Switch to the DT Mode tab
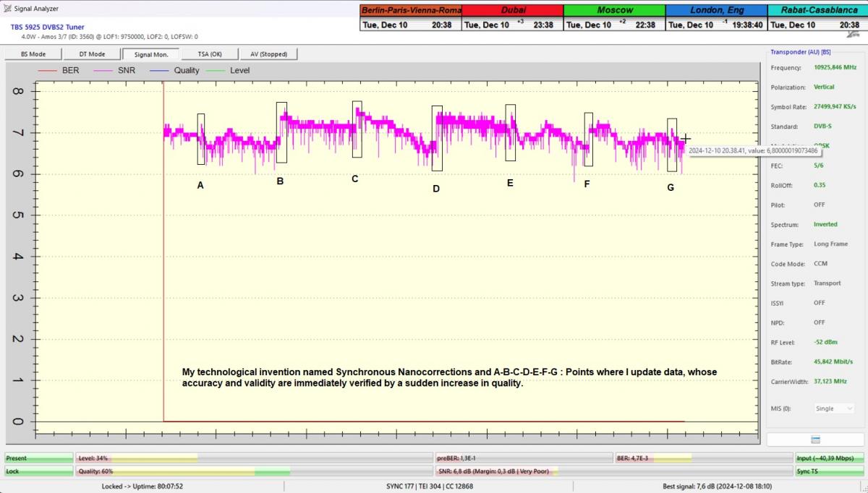Image resolution: width=868 pixels, height=493 pixels. (x=92, y=54)
